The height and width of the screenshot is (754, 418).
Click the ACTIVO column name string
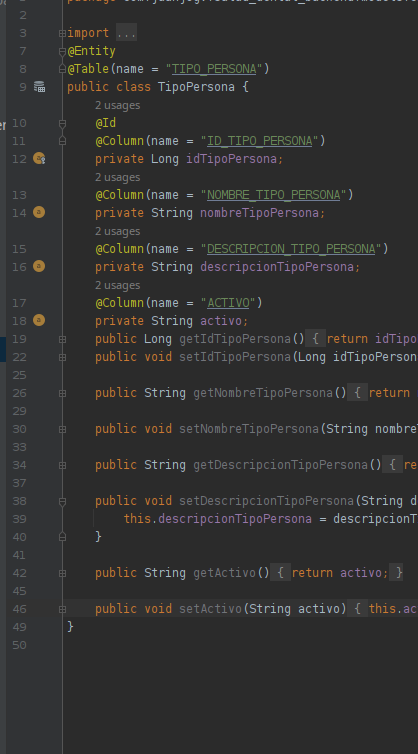pyautogui.click(x=228, y=302)
